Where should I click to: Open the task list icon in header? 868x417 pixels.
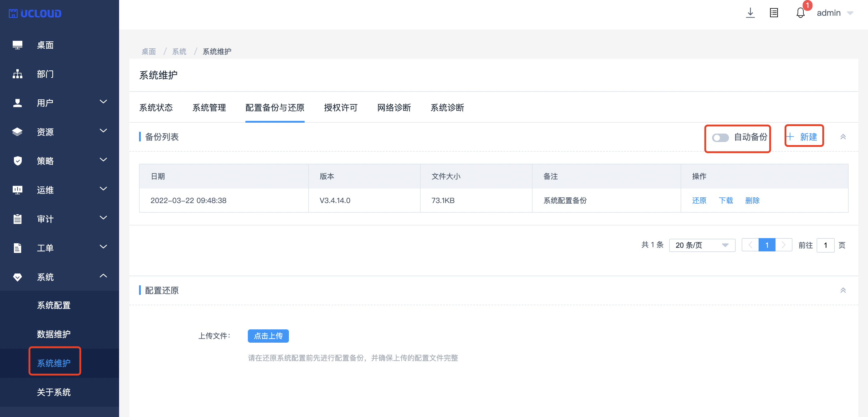(774, 13)
